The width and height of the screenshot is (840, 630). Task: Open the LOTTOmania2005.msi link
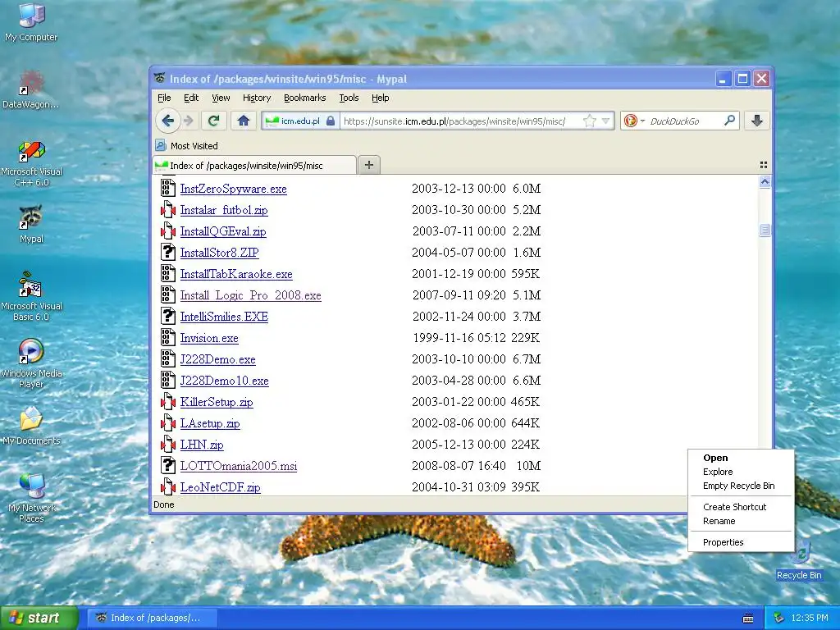pyautogui.click(x=239, y=466)
